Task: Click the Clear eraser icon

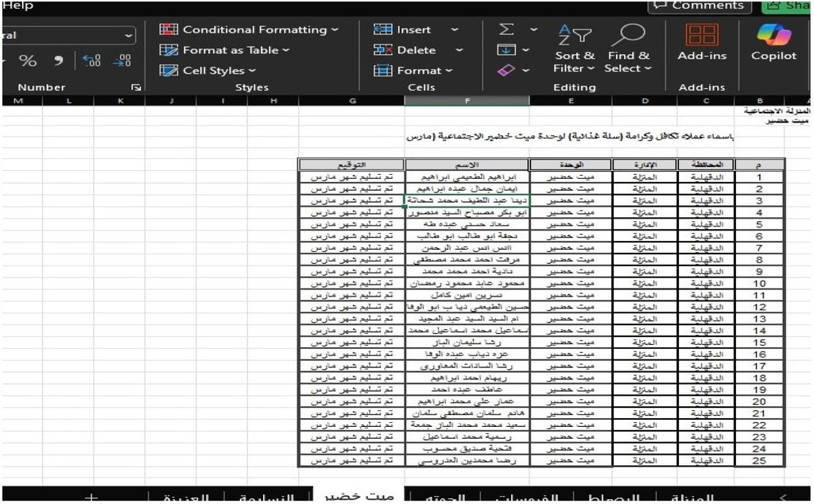Action: (506, 71)
